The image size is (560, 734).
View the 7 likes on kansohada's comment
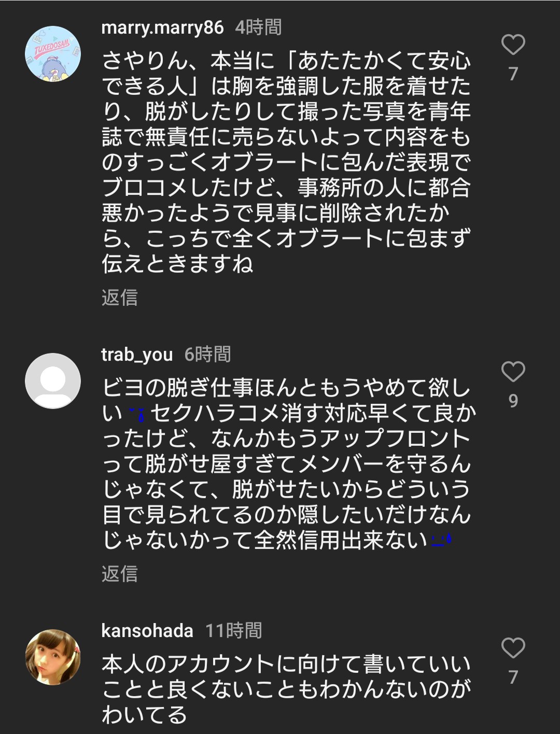513,677
